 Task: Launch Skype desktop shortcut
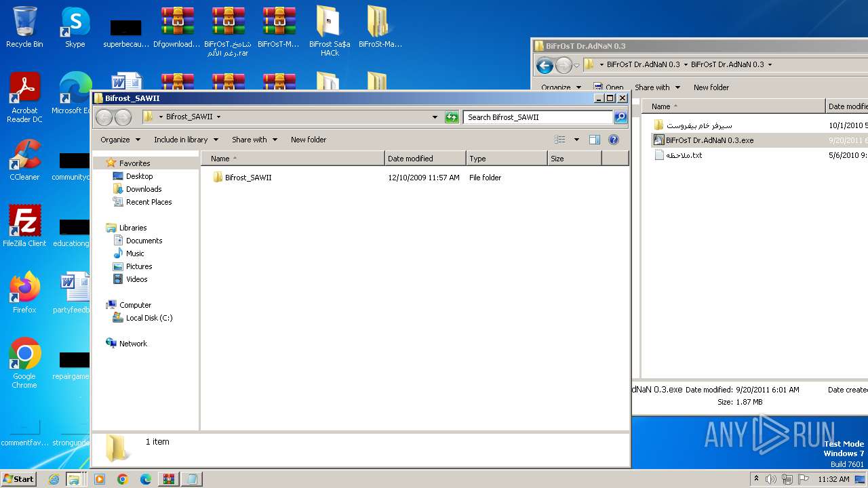(x=75, y=27)
